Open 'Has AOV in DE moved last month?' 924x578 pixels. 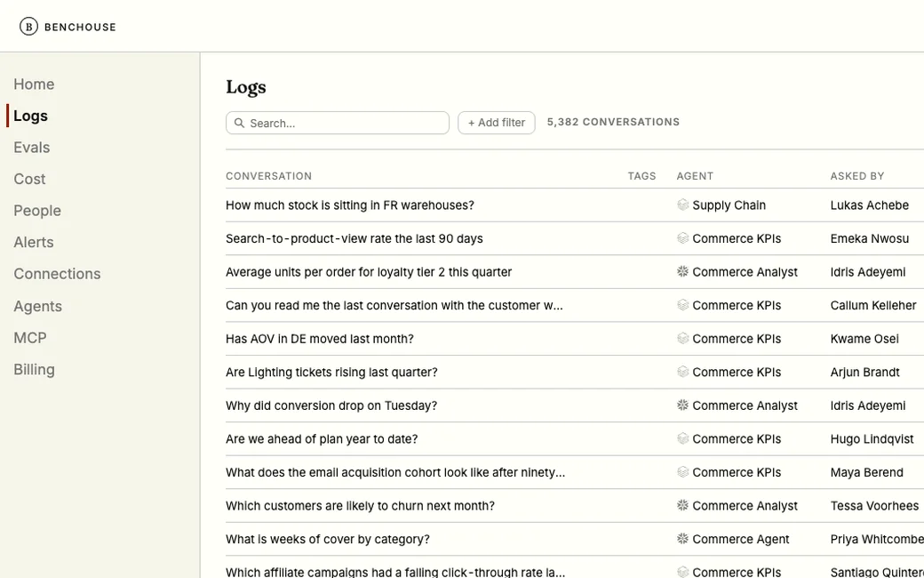320,339
